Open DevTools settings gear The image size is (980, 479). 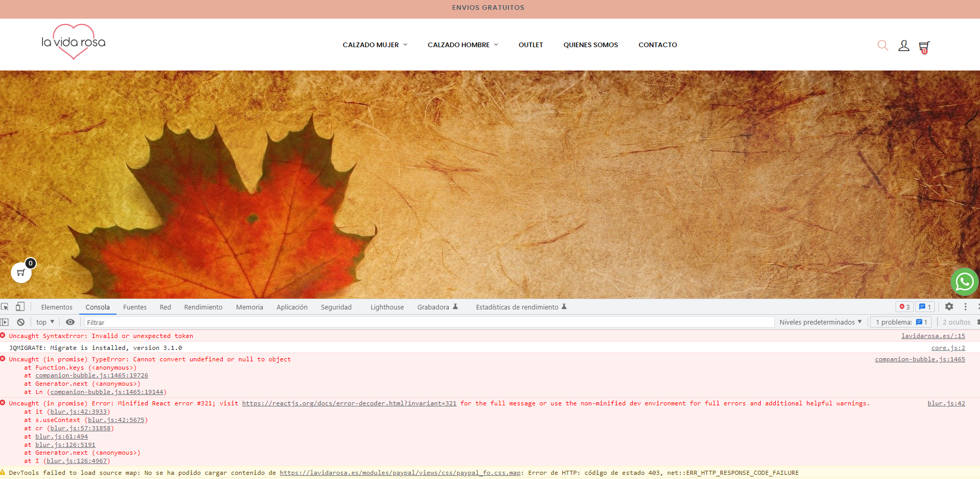point(949,307)
